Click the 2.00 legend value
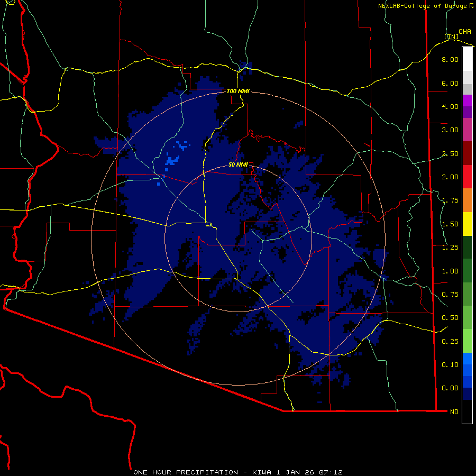 tap(450, 177)
